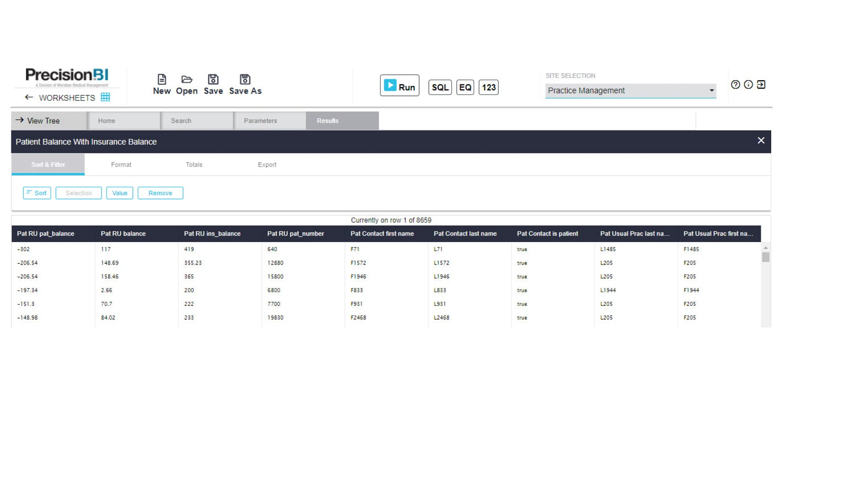Screen dimensions: 868x484
Task: Click the New document icon
Action: pos(162,80)
